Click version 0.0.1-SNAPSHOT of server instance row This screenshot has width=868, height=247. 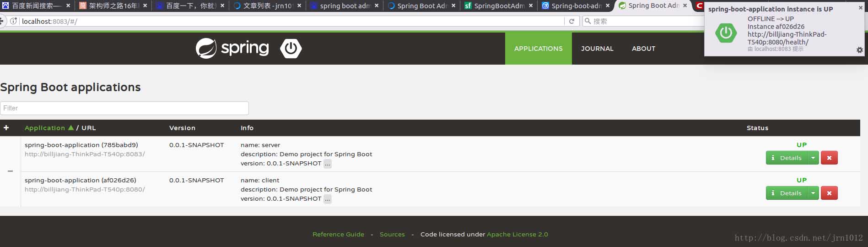[197, 145]
